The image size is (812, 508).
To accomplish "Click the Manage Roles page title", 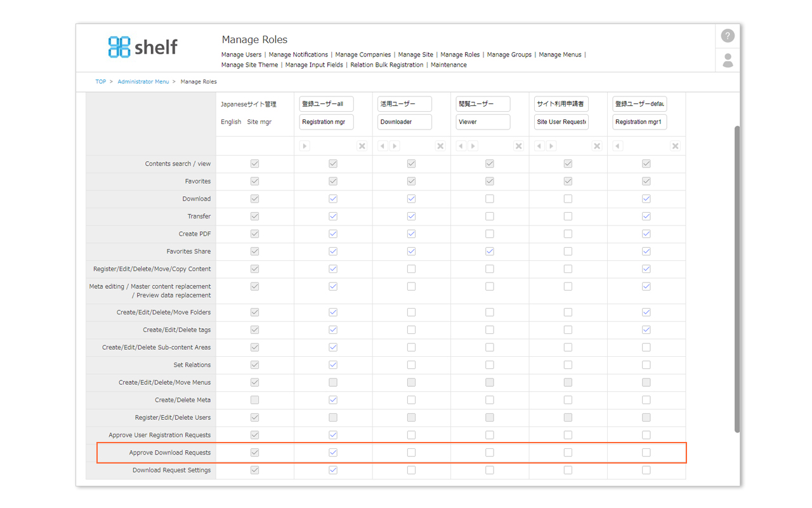I will click(x=254, y=39).
